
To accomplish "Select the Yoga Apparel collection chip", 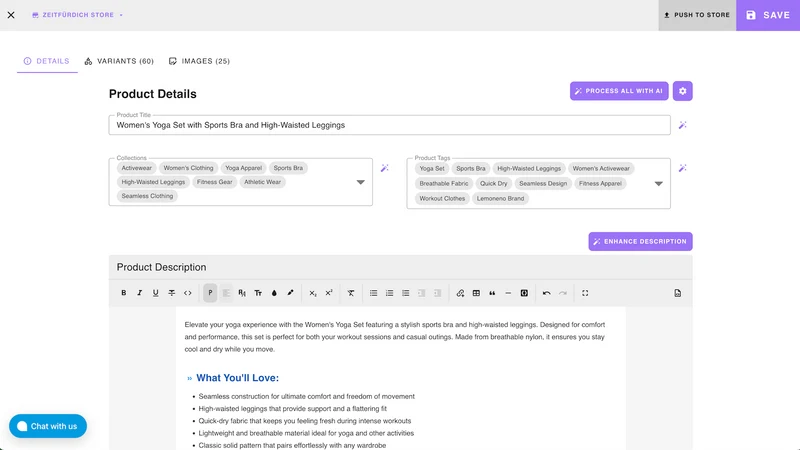I will click(243, 168).
